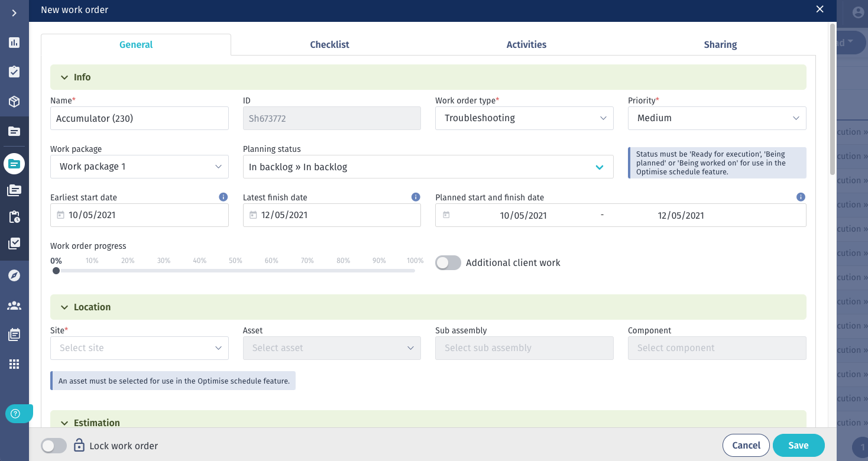This screenshot has height=461, width=868.
Task: Click the Work order progress slider handle
Action: point(56,271)
